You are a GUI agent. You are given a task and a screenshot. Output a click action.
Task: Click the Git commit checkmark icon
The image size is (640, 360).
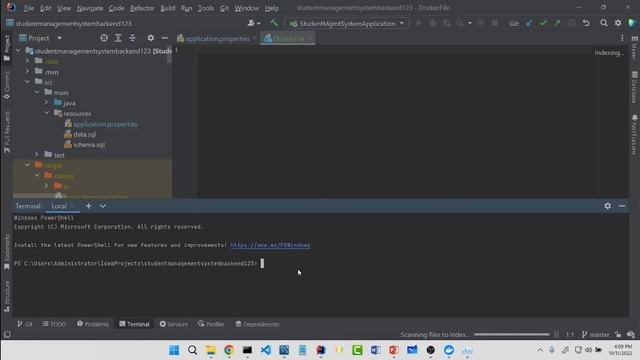pyautogui.click(x=543, y=23)
